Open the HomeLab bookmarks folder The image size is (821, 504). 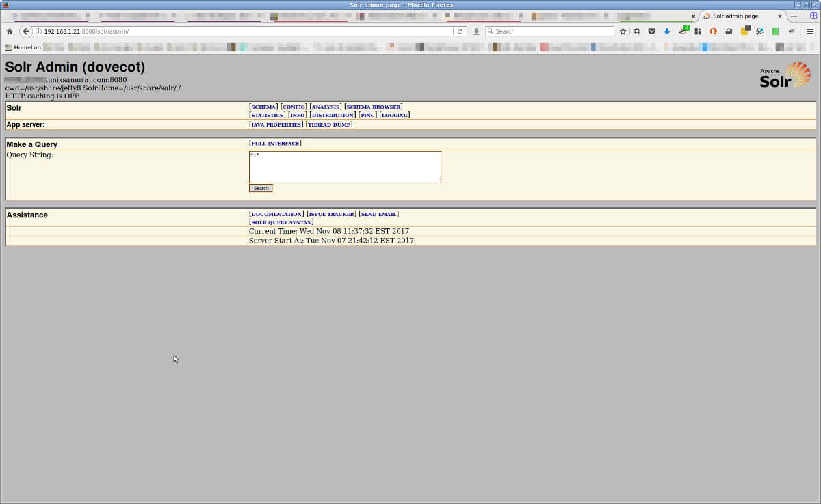(x=23, y=47)
